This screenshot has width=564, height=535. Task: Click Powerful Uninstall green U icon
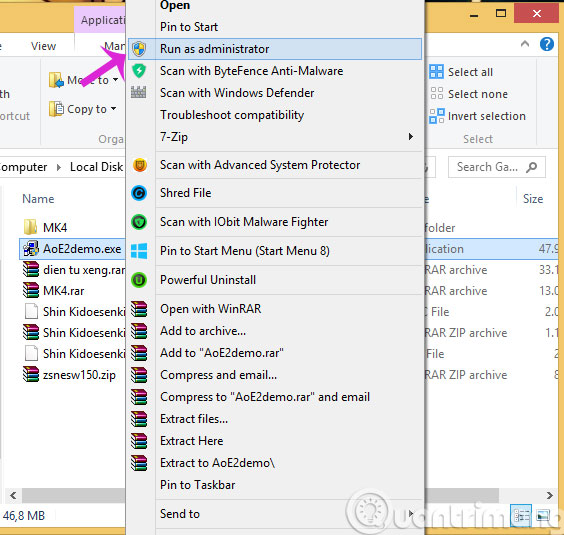point(139,280)
